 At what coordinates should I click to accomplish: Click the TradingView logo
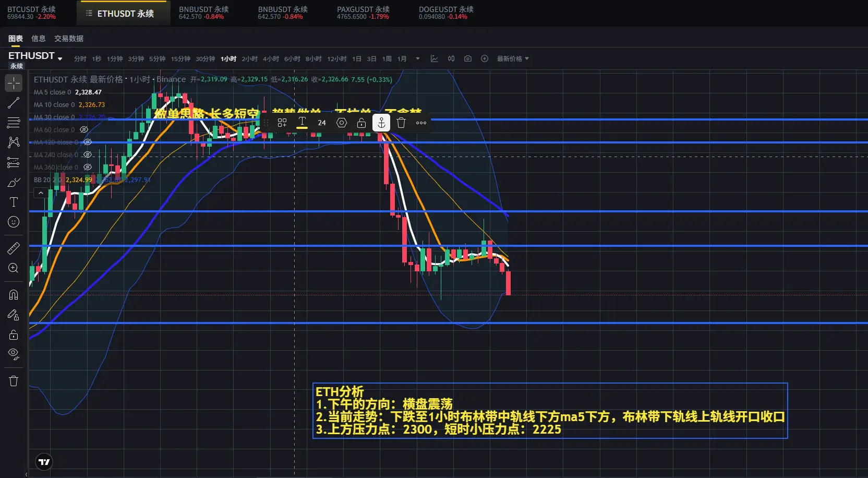44,462
